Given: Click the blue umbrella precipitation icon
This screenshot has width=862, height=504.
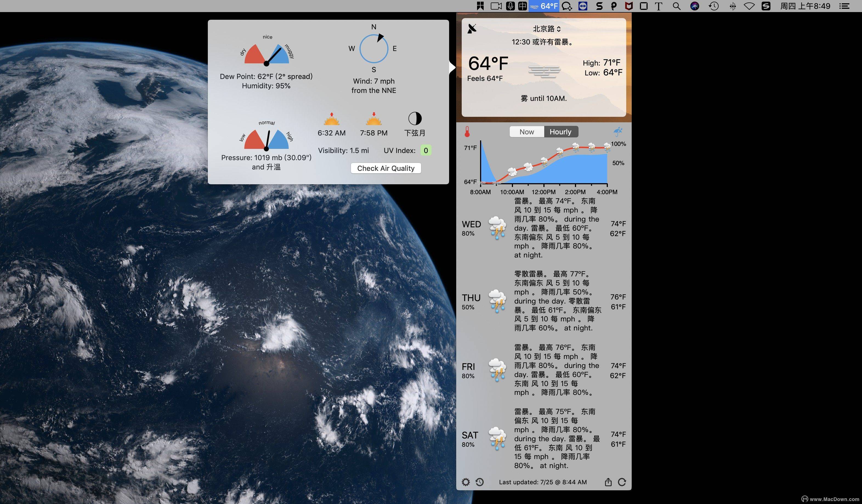Looking at the screenshot, I should [x=618, y=131].
